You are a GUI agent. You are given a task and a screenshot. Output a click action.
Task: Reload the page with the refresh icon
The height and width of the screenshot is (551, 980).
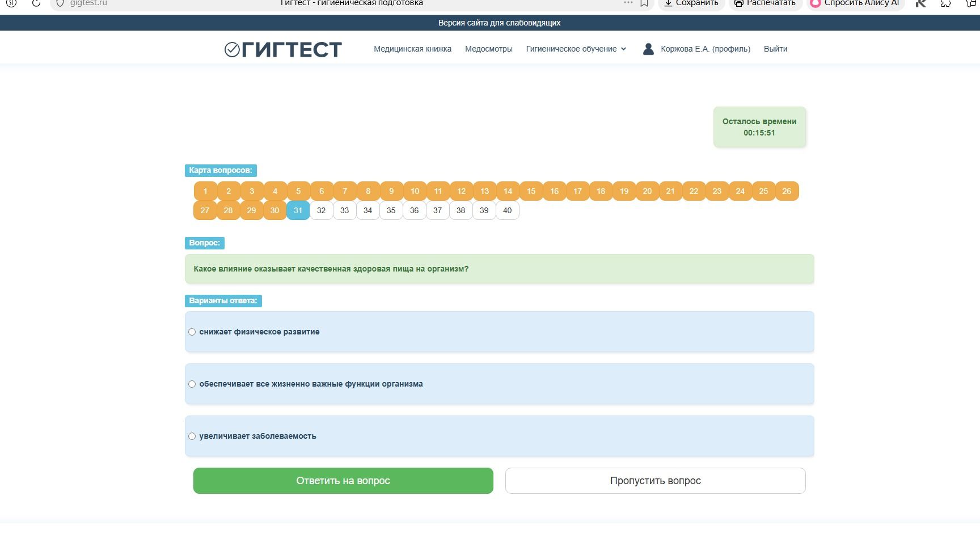pyautogui.click(x=36, y=3)
